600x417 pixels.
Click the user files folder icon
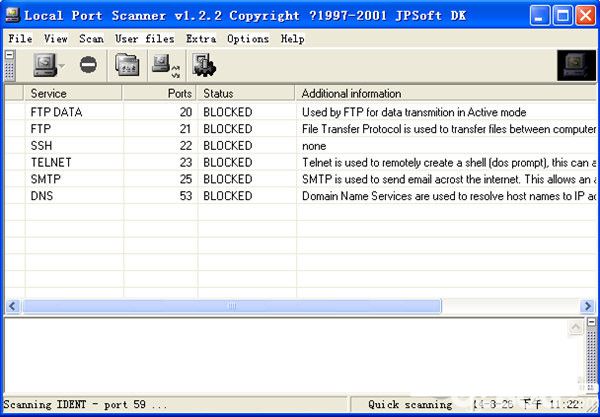127,65
